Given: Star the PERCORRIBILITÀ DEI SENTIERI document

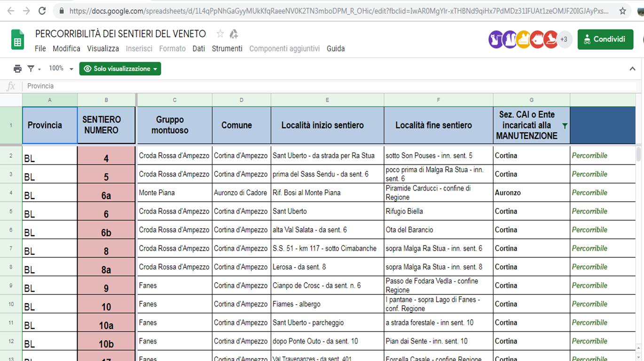Looking at the screenshot, I should [x=220, y=34].
